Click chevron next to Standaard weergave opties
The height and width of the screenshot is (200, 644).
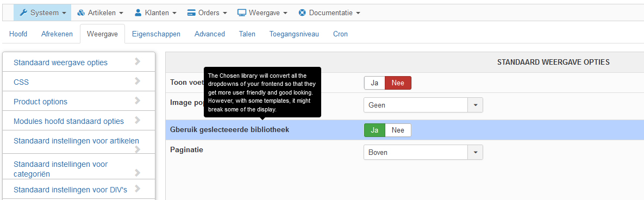[137, 61]
